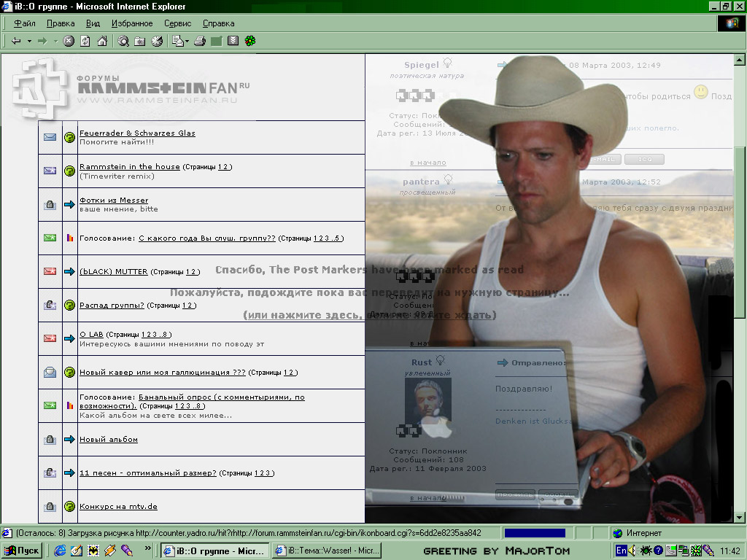Open the Избранное menu

(x=132, y=23)
